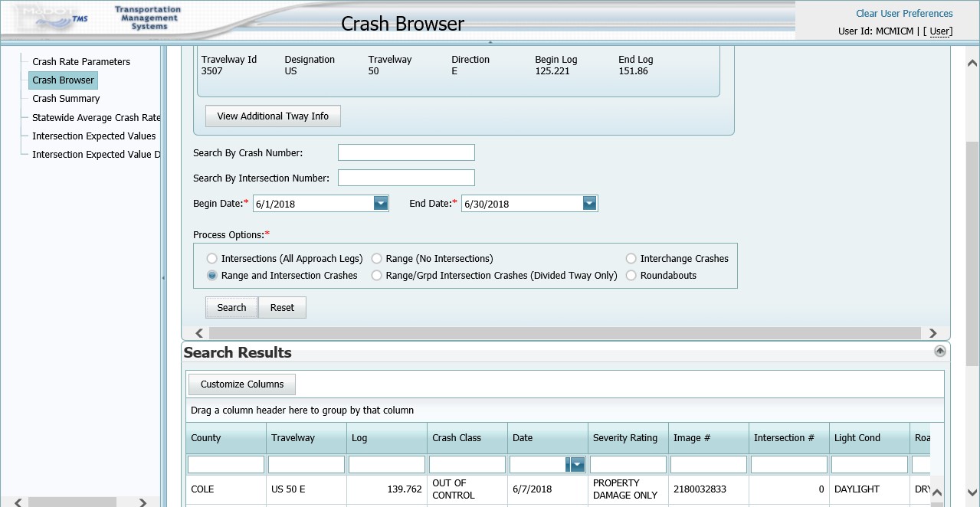Click search panel horizontal scroll right arrow

(x=932, y=333)
